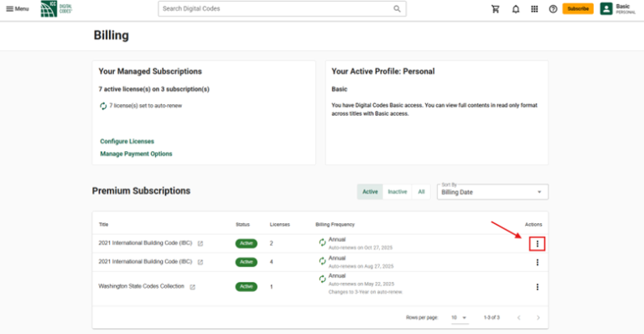The width and height of the screenshot is (644, 334).
Task: Go to next page of subscriptions
Action: click(538, 317)
